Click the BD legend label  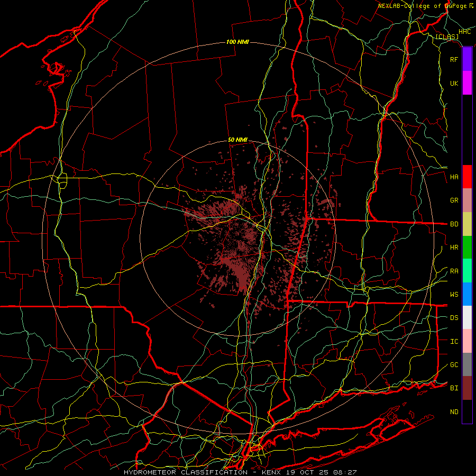coord(454,224)
